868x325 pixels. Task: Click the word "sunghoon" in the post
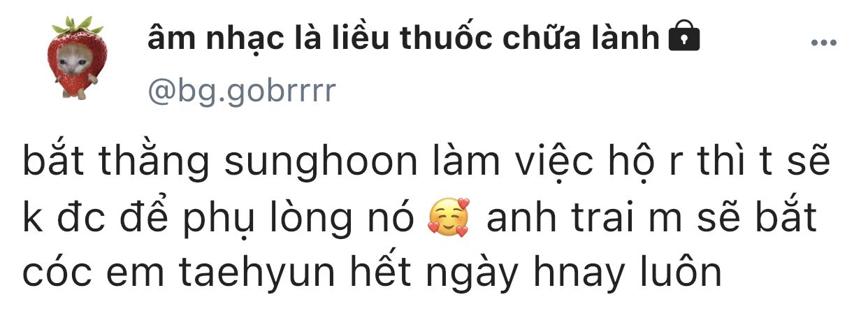321,163
